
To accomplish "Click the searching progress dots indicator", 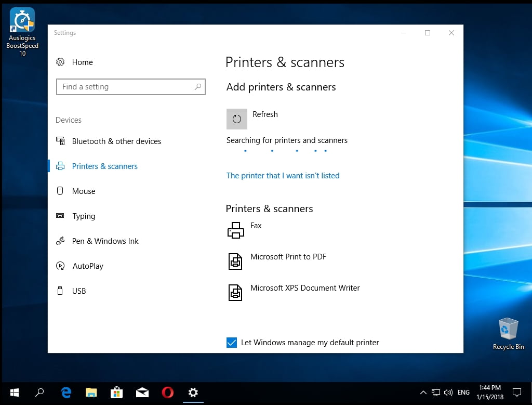I will [285, 151].
